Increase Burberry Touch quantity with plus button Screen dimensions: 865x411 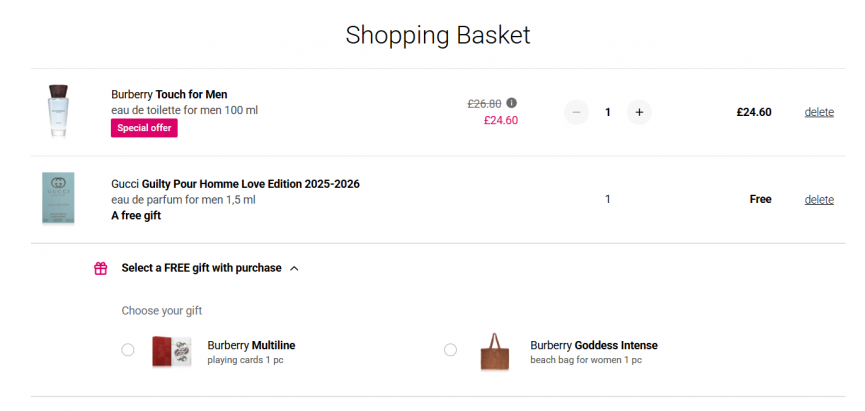[x=639, y=112]
